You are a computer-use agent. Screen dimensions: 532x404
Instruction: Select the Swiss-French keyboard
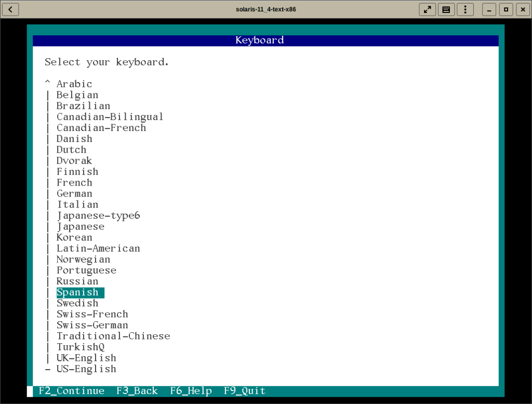tap(92, 314)
